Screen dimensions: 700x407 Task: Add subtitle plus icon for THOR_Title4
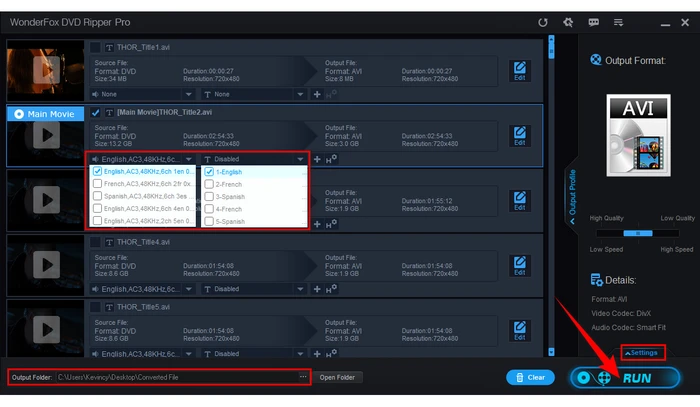(317, 289)
